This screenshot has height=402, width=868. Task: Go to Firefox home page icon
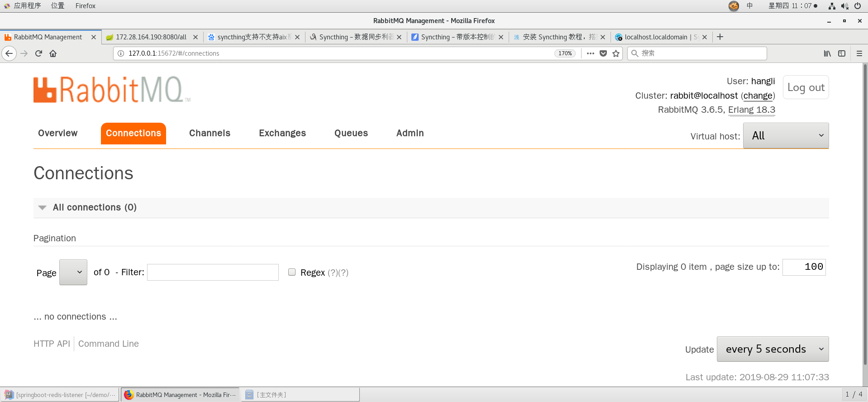(53, 53)
